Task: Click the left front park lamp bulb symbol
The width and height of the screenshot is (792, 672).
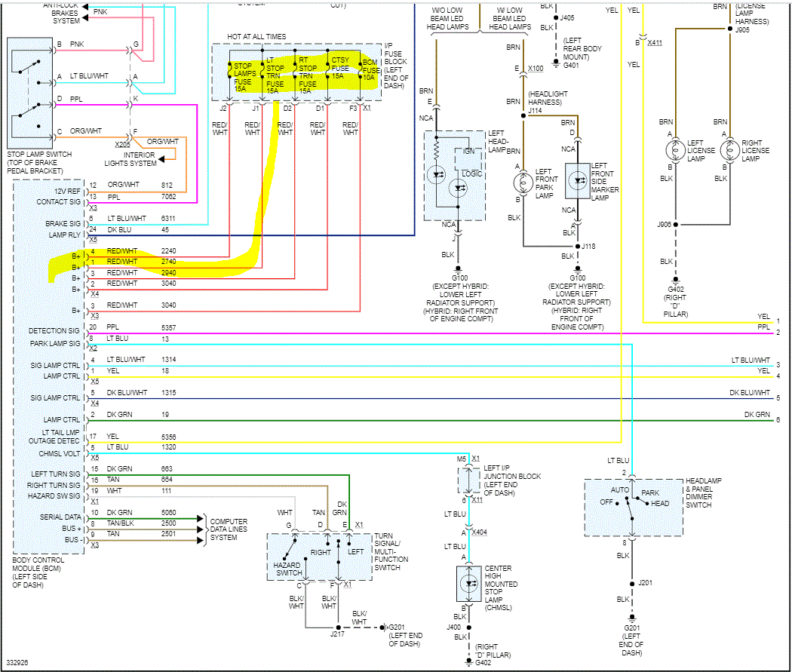Action: click(523, 183)
